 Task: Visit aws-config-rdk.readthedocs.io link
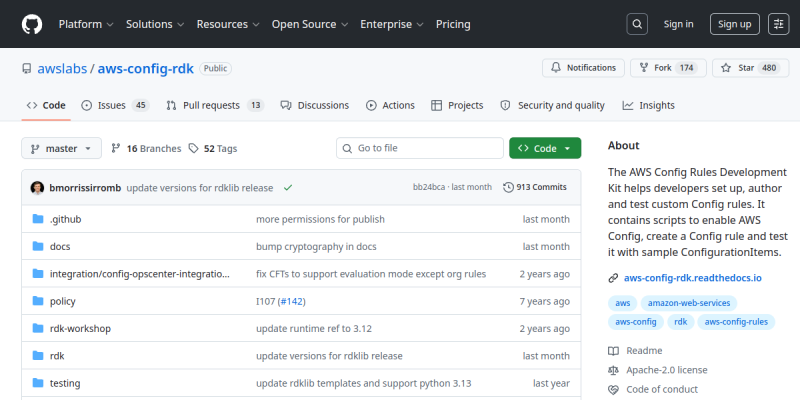tap(692, 278)
